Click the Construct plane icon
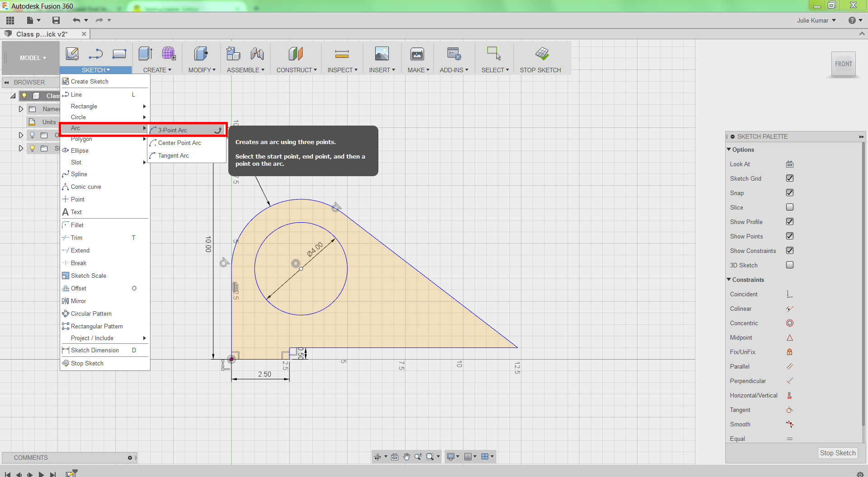Image resolution: width=868 pixels, height=477 pixels. click(x=296, y=54)
